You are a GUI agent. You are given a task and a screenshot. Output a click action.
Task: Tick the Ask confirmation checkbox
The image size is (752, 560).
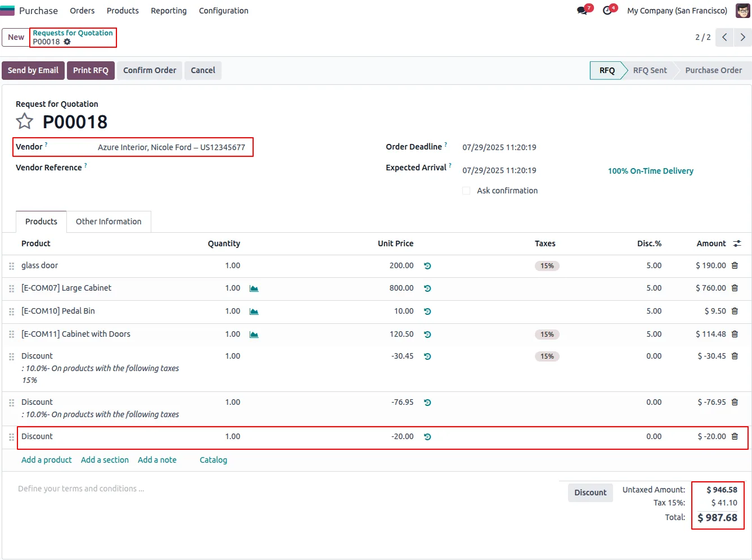pos(466,191)
